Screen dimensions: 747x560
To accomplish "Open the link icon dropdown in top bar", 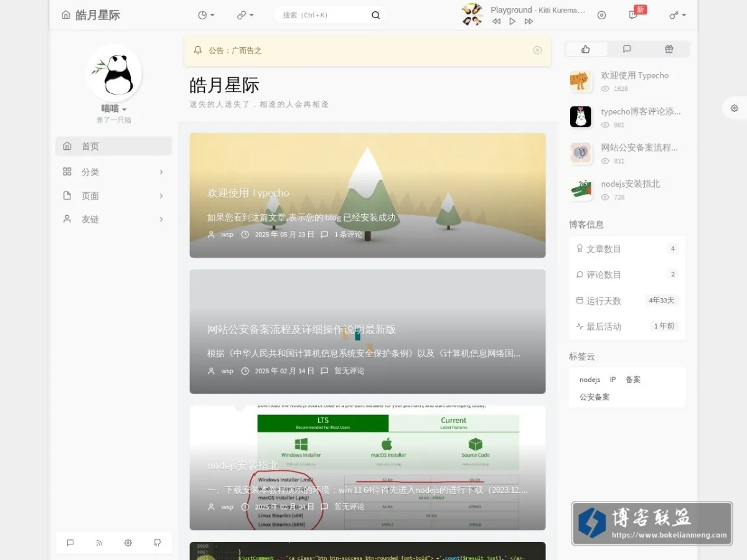I will coord(245,15).
